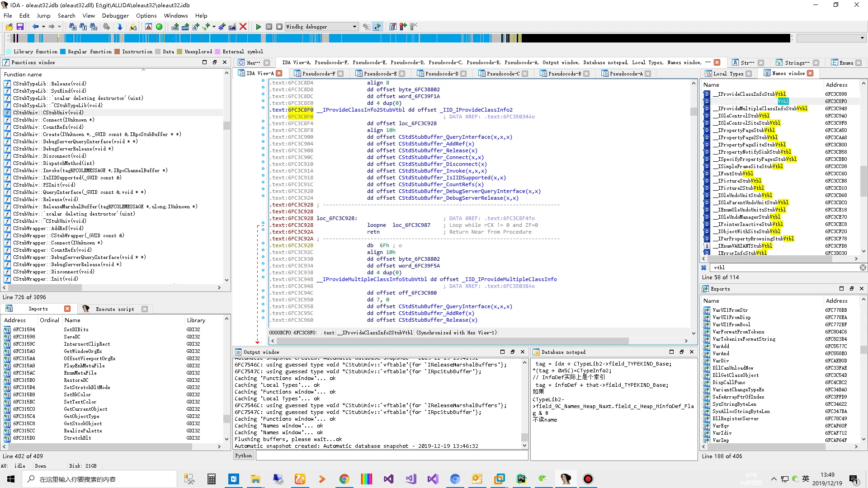The image size is (868, 488).
Task: Open dropdown chevron beside back navigation arrow
Action: point(43,27)
